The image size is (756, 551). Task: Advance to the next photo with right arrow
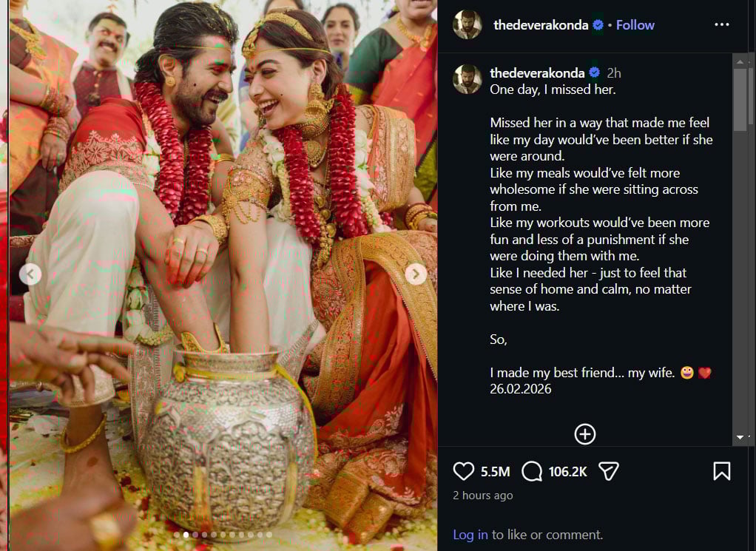[x=416, y=274]
